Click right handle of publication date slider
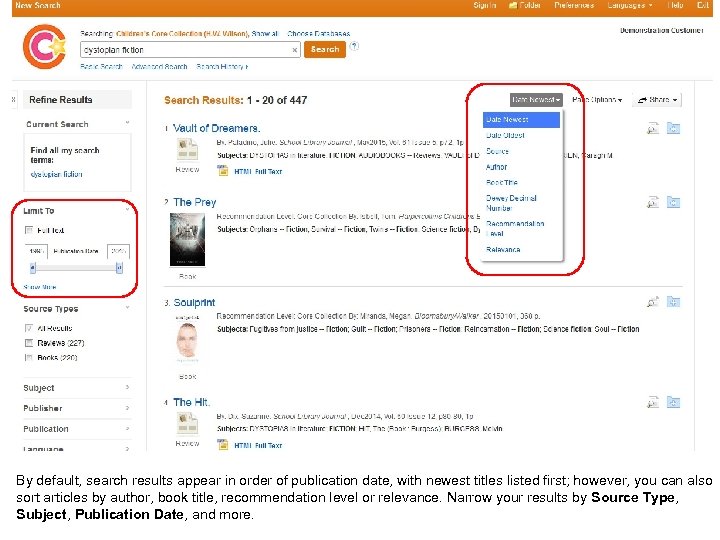 click(x=119, y=268)
